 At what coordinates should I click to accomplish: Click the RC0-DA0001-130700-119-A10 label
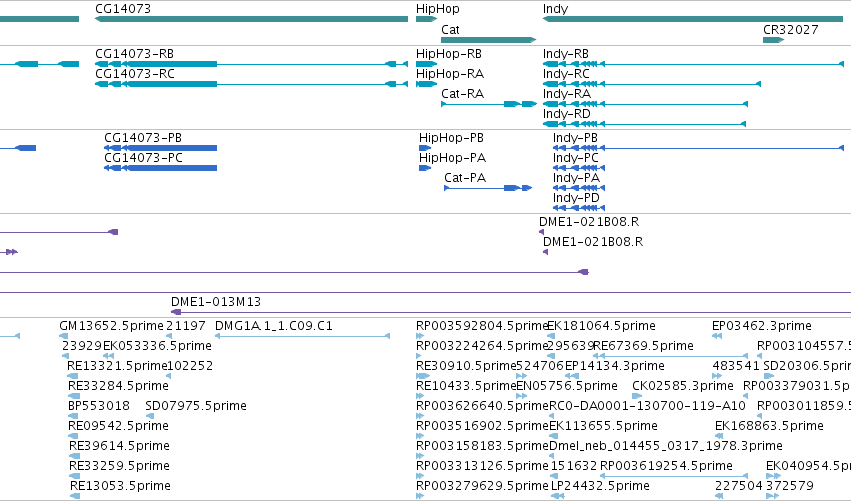pyautogui.click(x=647, y=406)
